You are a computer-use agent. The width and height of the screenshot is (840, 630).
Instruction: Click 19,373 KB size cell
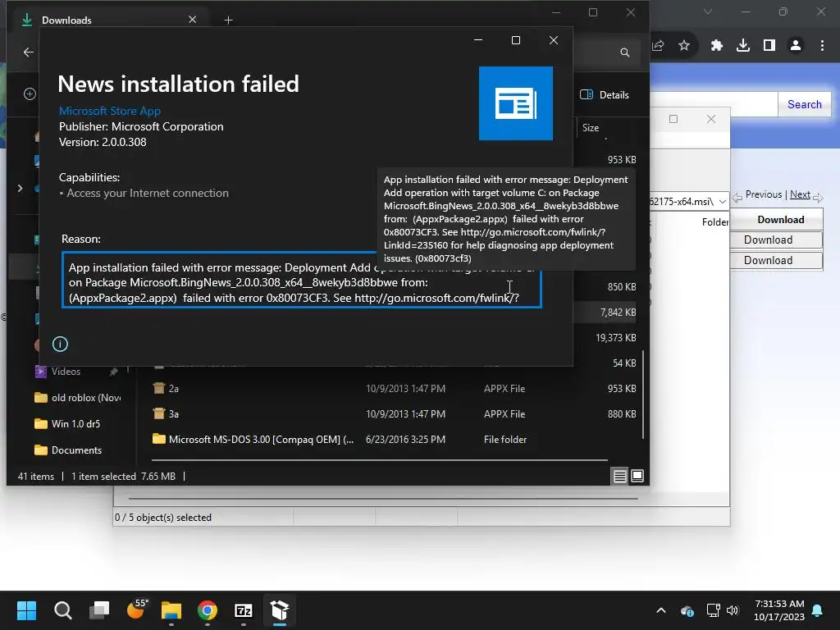tap(615, 337)
